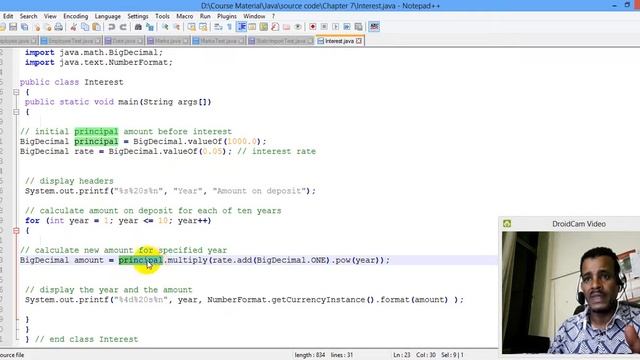Click the 'lines : 31' status text
Viewport: 640px width, 360px height.
click(342, 355)
